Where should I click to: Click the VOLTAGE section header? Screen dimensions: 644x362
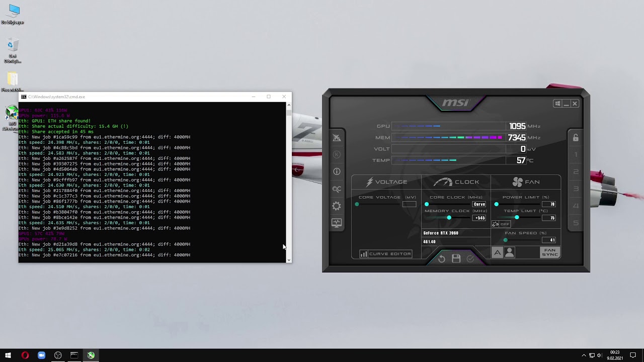click(x=386, y=182)
